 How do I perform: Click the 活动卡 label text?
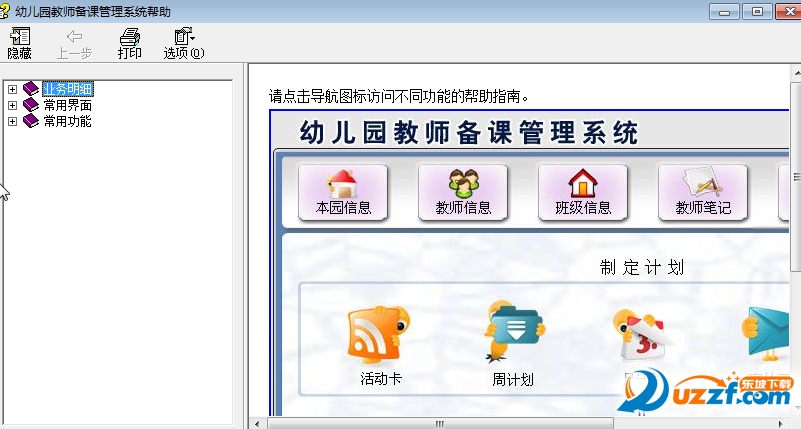(381, 378)
